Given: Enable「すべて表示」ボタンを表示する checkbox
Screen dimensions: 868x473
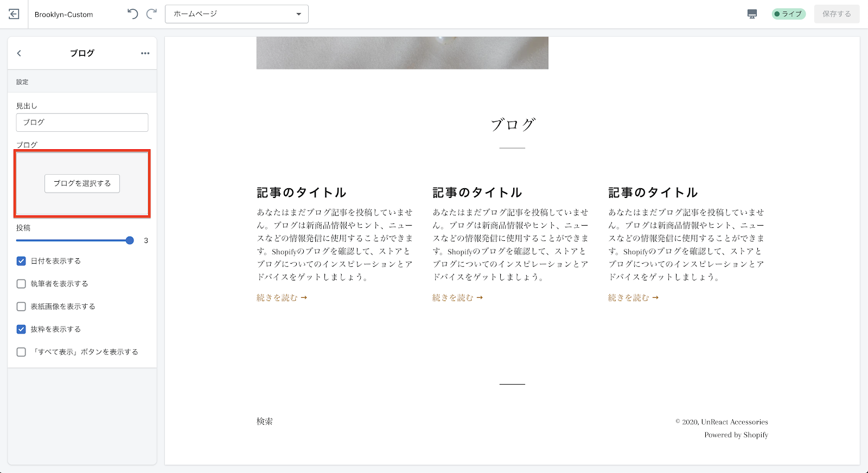Looking at the screenshot, I should tap(21, 352).
